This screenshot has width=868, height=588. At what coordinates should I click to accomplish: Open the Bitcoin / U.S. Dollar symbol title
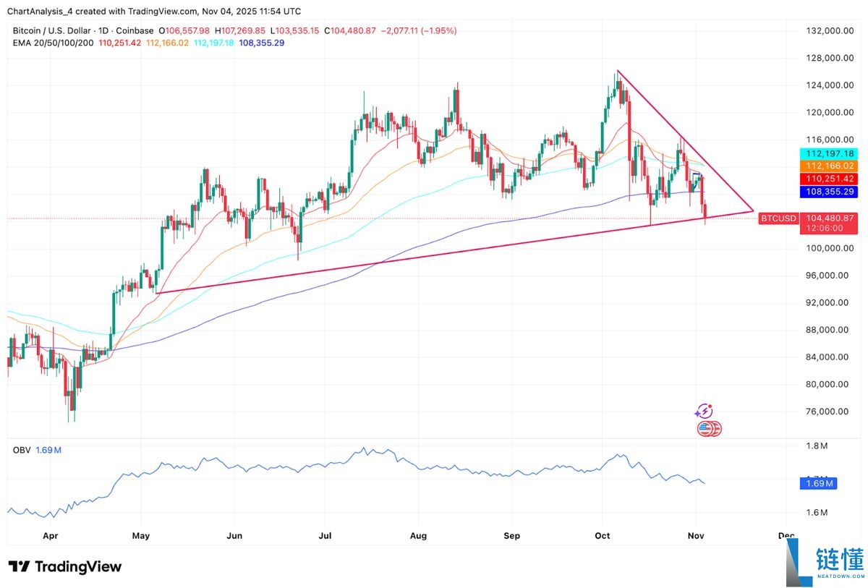tap(51, 30)
